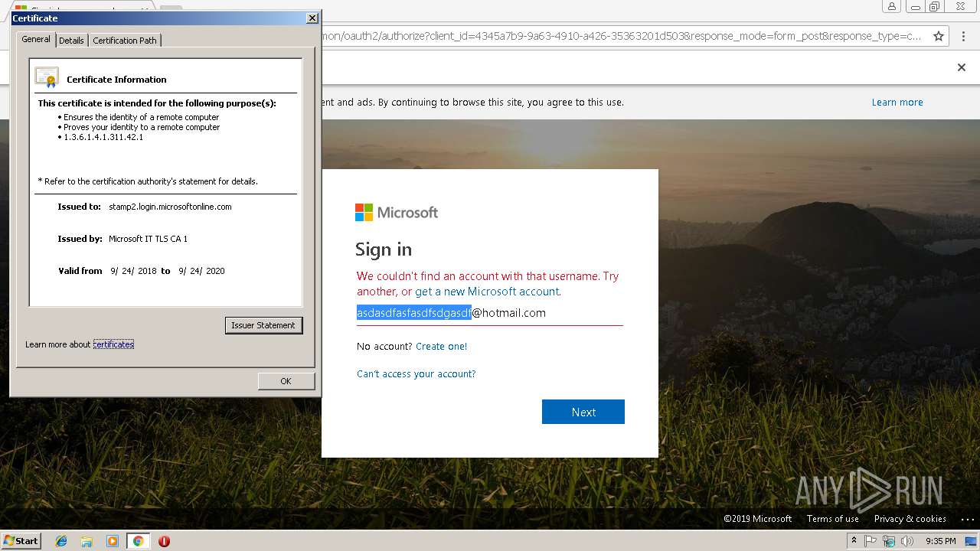Click the stamp2.login.microsoftonline.com issued-to text
This screenshot has width=980, height=551.
(170, 207)
